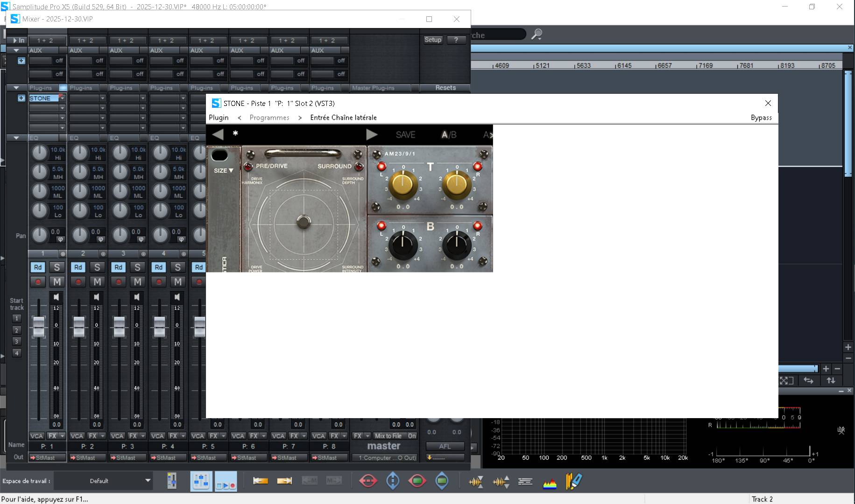
Task: Click the waveform vertical zoom arrows icon
Action: [x=501, y=482]
